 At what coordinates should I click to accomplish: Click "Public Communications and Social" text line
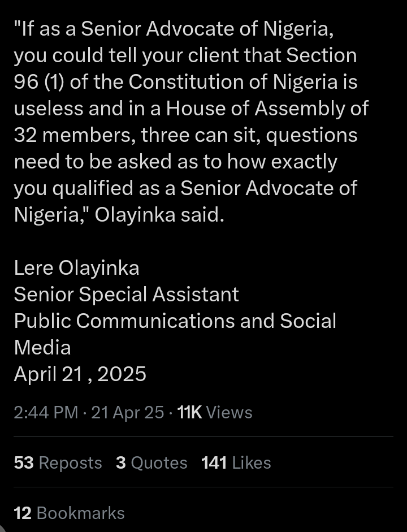(175, 321)
